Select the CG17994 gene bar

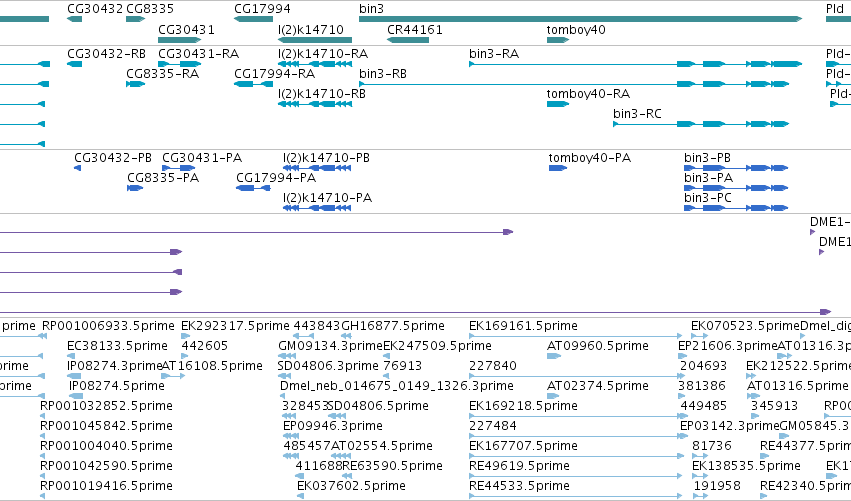[x=253, y=19]
